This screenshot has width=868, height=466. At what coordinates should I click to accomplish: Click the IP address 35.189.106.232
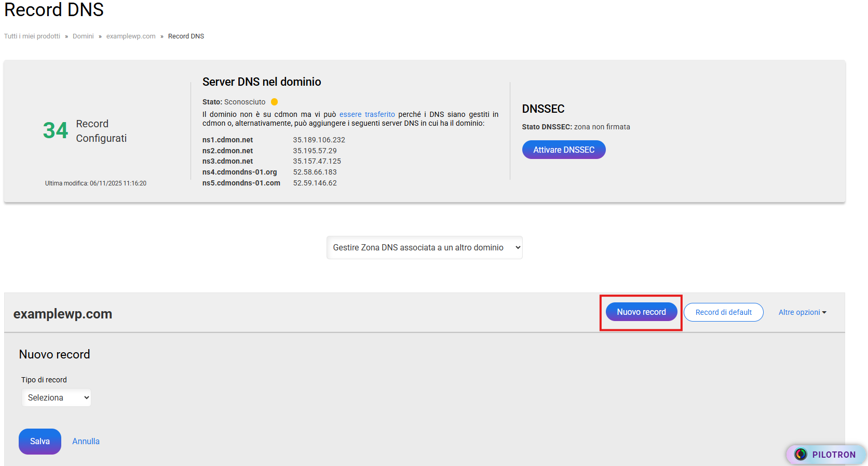pyautogui.click(x=319, y=140)
